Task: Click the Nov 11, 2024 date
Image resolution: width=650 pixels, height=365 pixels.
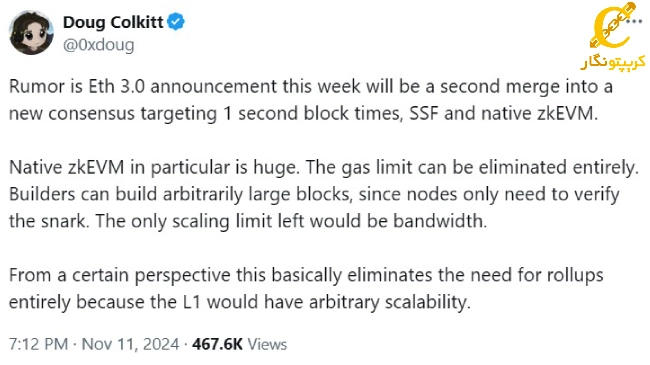Action: (131, 344)
